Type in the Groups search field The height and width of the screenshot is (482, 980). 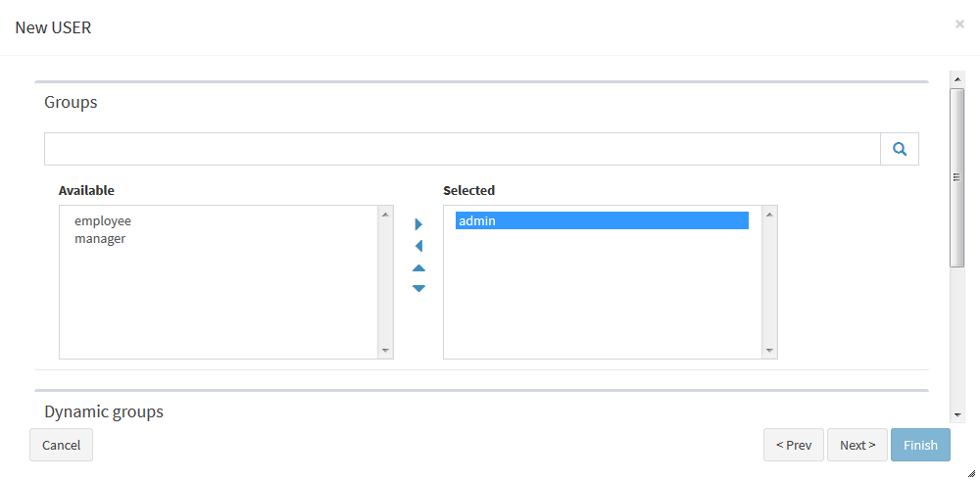pos(462,149)
